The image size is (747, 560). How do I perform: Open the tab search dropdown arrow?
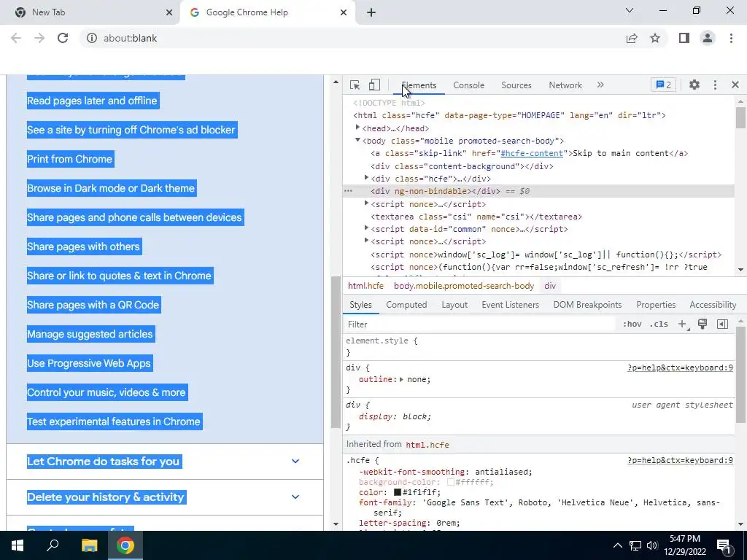pyautogui.click(x=630, y=10)
